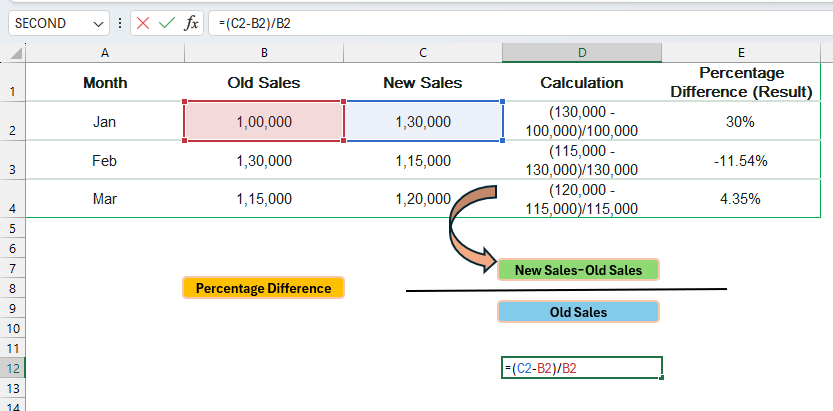Select column C header
The height and width of the screenshot is (411, 833).
point(423,53)
